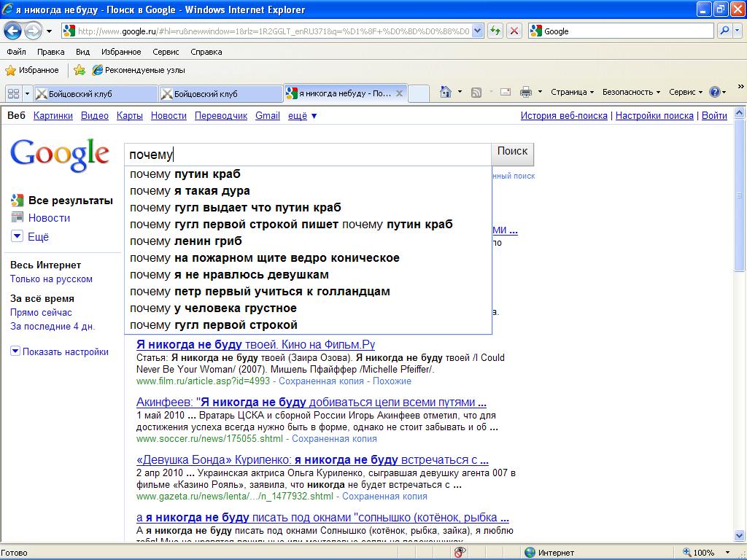Close the я никогда небуду tab
Viewport: 747px width, 560px height.
click(399, 93)
